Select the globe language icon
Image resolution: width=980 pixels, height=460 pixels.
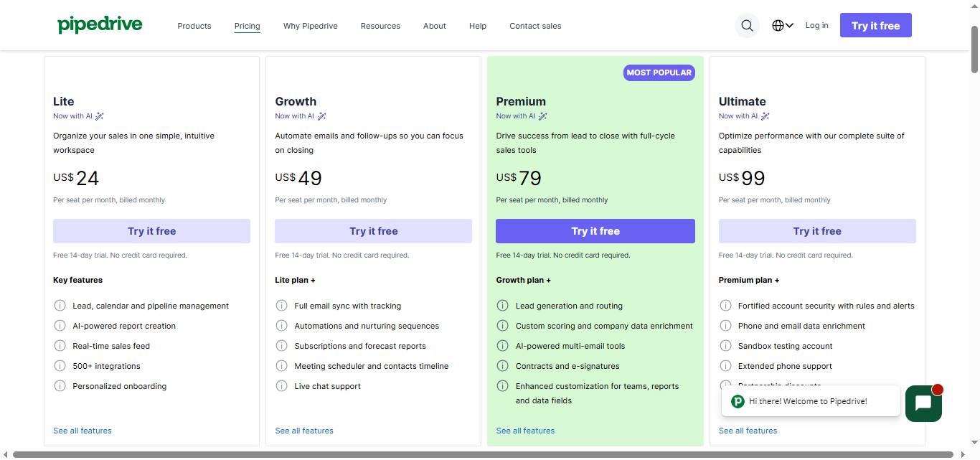click(778, 25)
